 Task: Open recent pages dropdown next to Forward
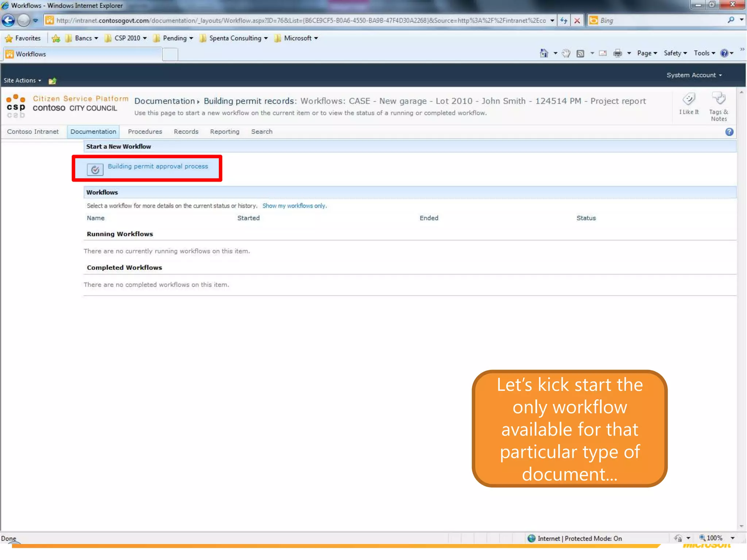[35, 20]
